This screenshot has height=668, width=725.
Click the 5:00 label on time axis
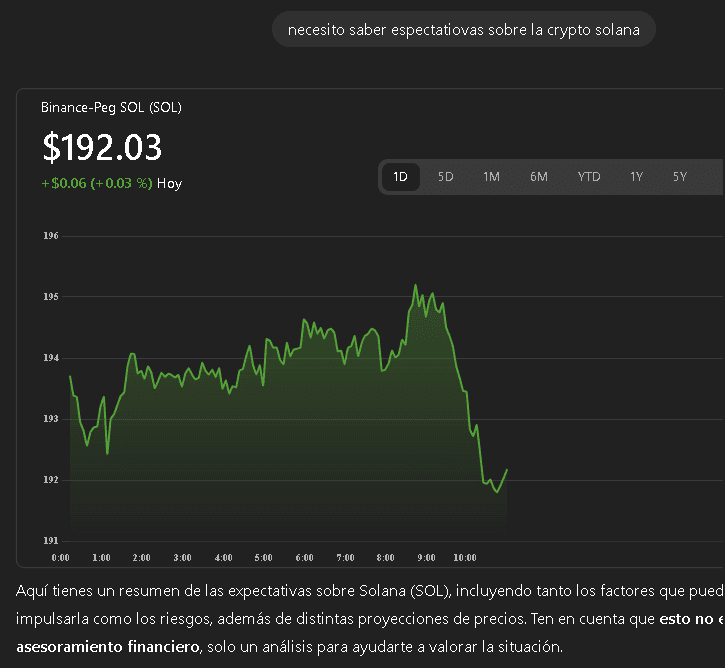(264, 557)
